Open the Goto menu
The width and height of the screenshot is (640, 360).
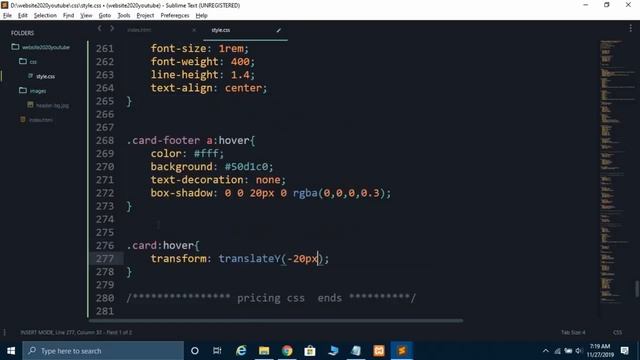click(104, 16)
